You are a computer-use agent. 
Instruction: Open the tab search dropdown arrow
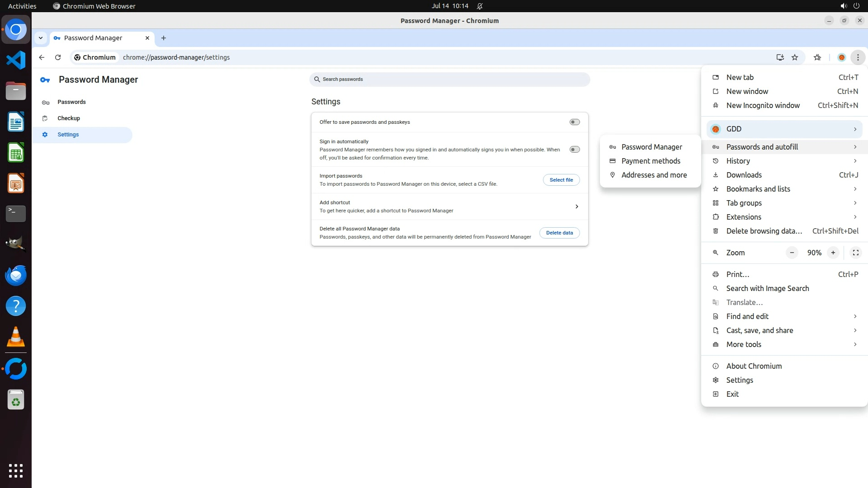[41, 38]
